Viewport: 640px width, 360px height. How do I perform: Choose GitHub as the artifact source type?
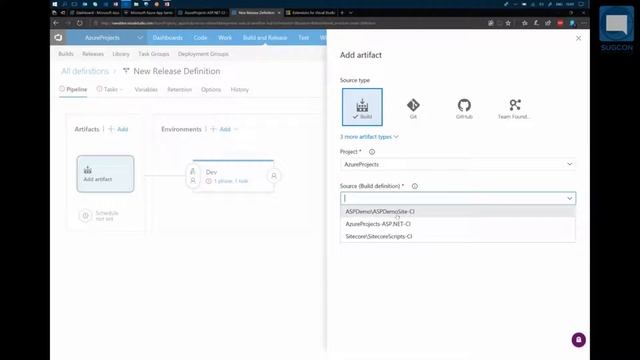pos(464,109)
